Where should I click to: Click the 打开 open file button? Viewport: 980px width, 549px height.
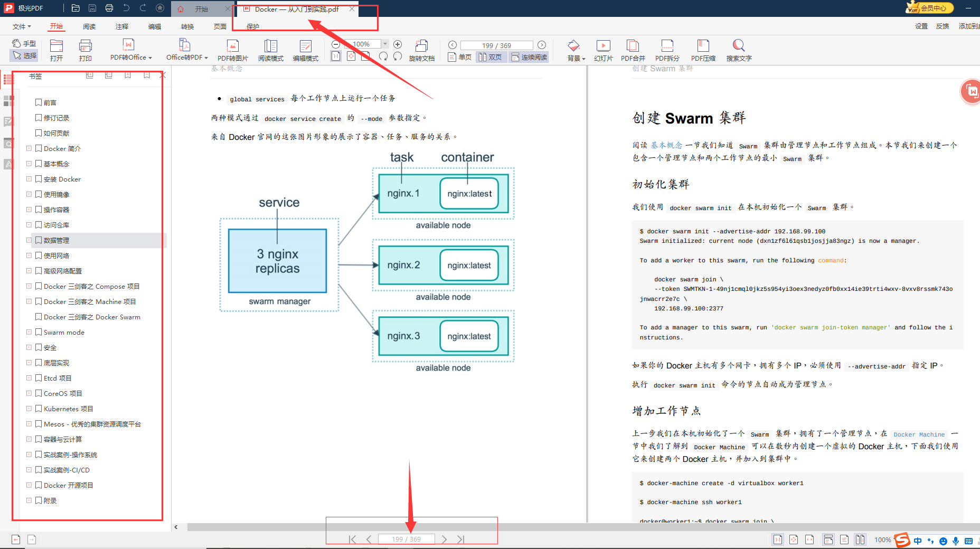pyautogui.click(x=56, y=51)
